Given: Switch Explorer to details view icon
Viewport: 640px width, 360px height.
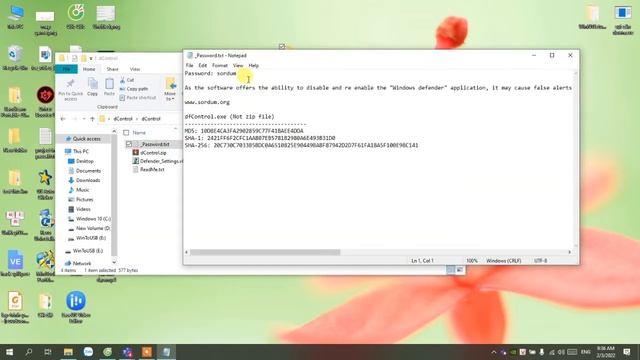Looking at the screenshot, I should point(450,270).
